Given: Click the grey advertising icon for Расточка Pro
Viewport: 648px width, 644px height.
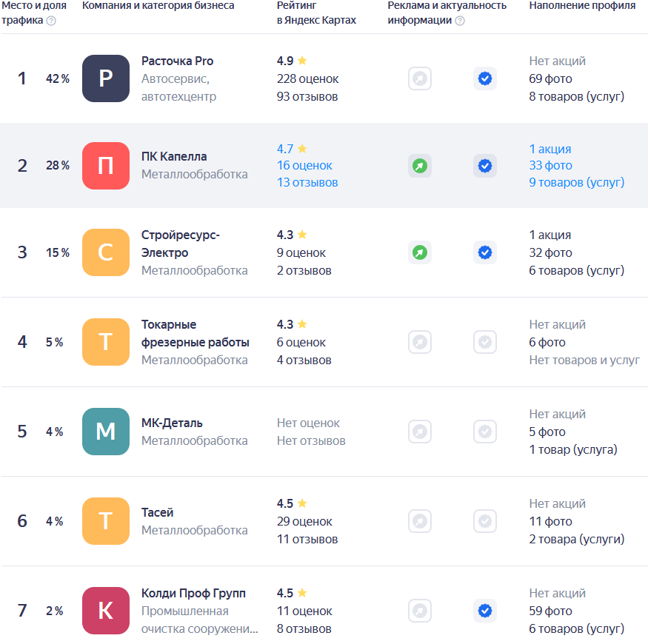Looking at the screenshot, I should pos(420,78).
